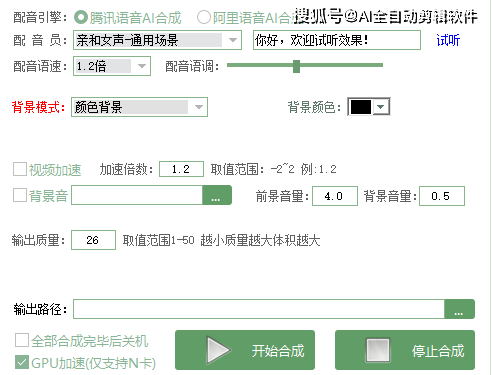Uncheck GPU acceleration (GPU加速) checkbox
This screenshot has width=492, height=375.
(22, 362)
